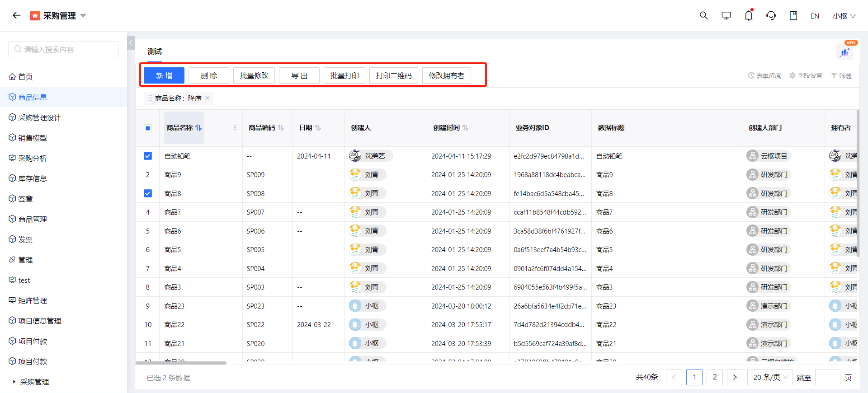Click the 批量打印 button
This screenshot has height=393, width=868.
point(344,75)
